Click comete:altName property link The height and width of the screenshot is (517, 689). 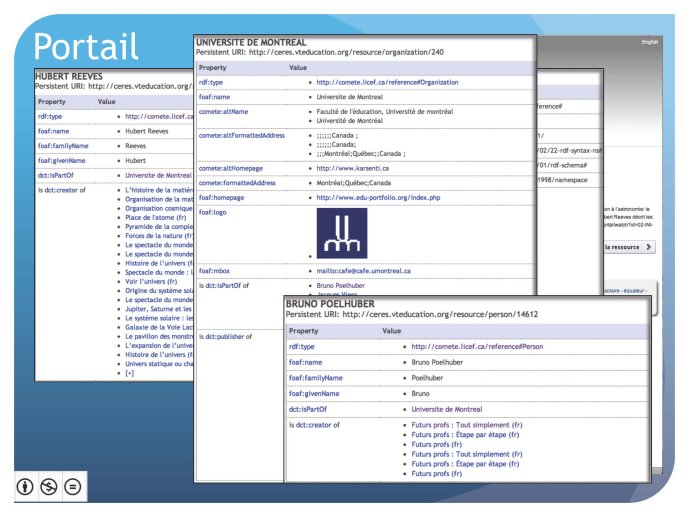point(223,112)
